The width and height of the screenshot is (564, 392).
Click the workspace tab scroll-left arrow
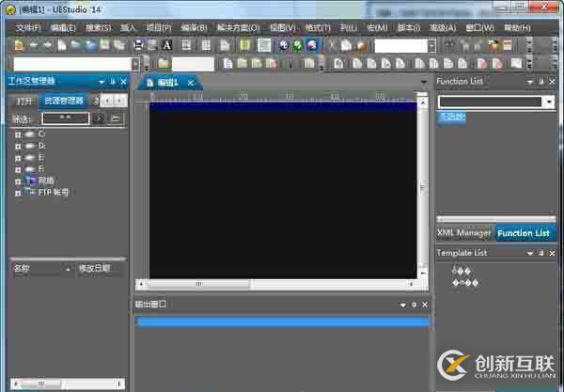[107, 102]
